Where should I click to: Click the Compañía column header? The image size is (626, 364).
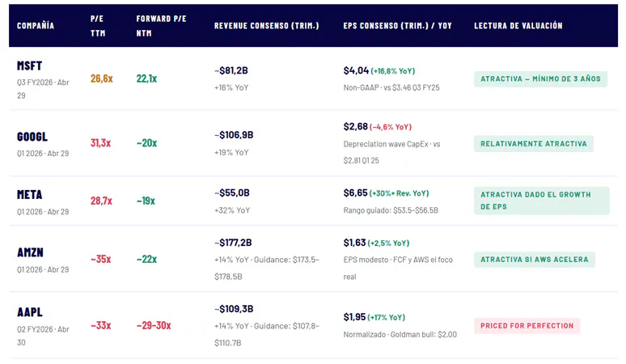[36, 26]
